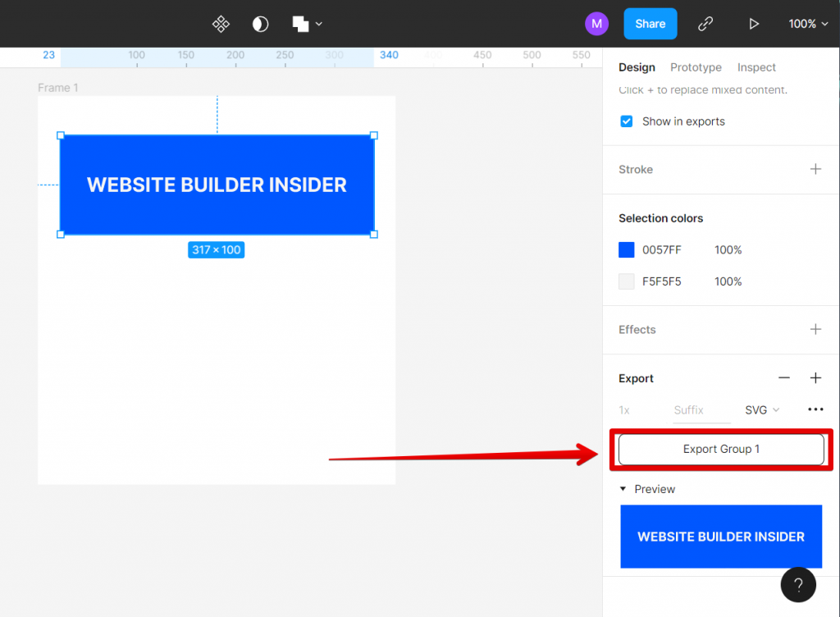Open export settings via three-dots icon

[815, 409]
